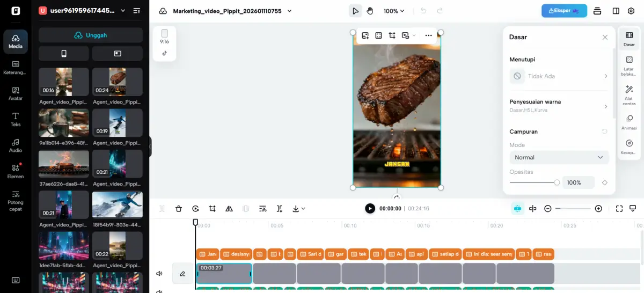Click the Unggah upload button
The image size is (644, 293).
pyautogui.click(x=90, y=35)
